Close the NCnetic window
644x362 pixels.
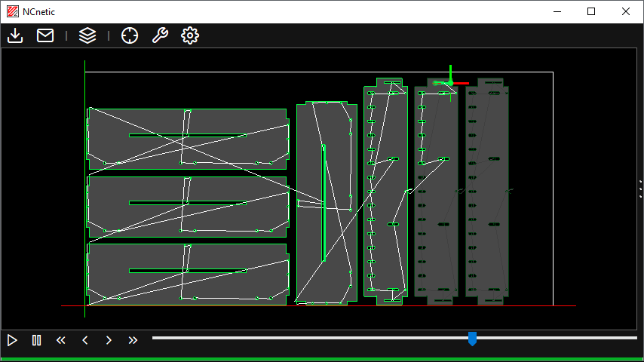click(625, 11)
